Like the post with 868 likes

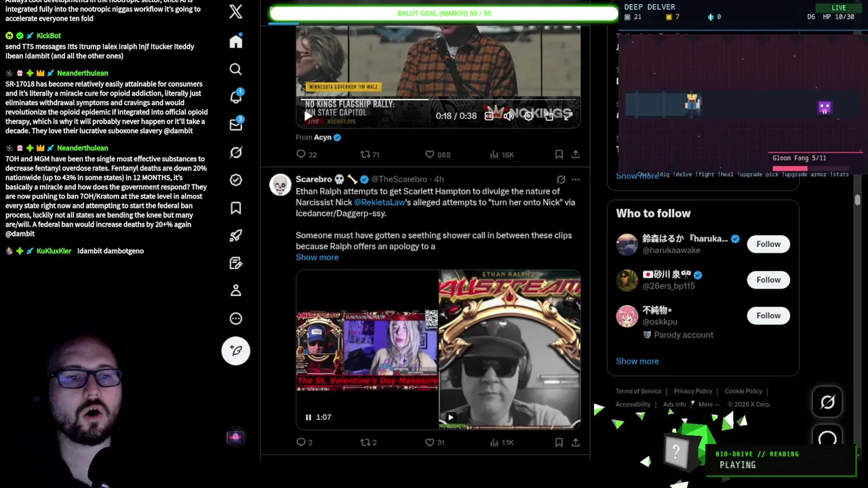tap(437, 155)
